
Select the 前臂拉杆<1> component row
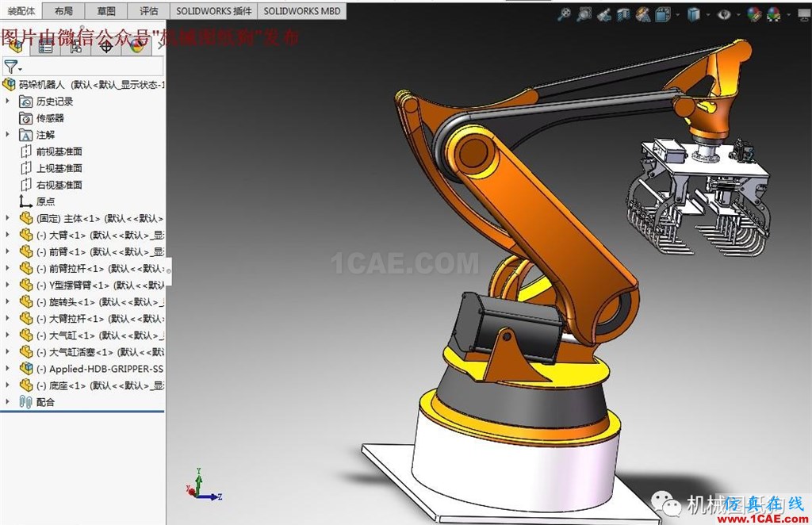click(x=91, y=268)
